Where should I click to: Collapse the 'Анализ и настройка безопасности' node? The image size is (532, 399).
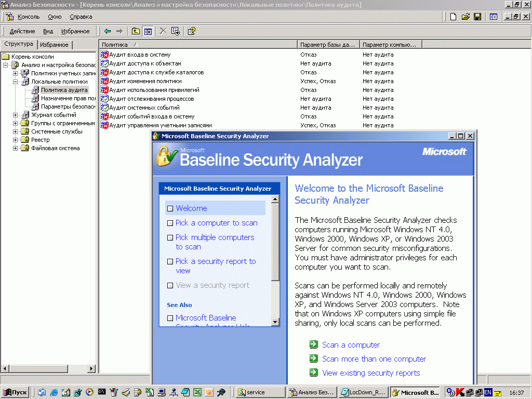point(5,65)
